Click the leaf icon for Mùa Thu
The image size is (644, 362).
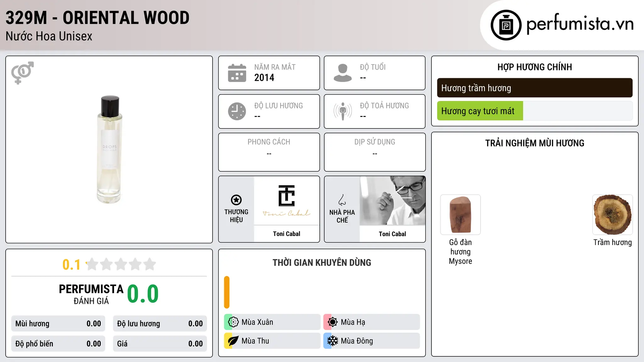point(233,341)
